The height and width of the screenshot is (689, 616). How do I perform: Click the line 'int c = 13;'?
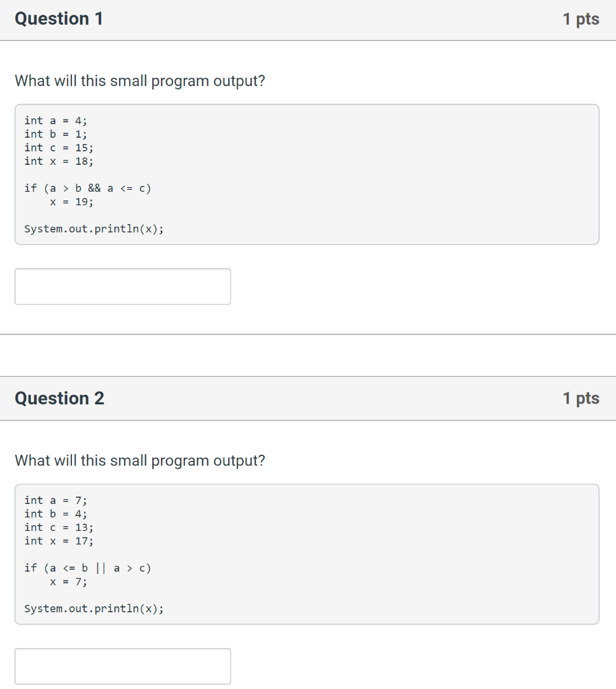(59, 528)
